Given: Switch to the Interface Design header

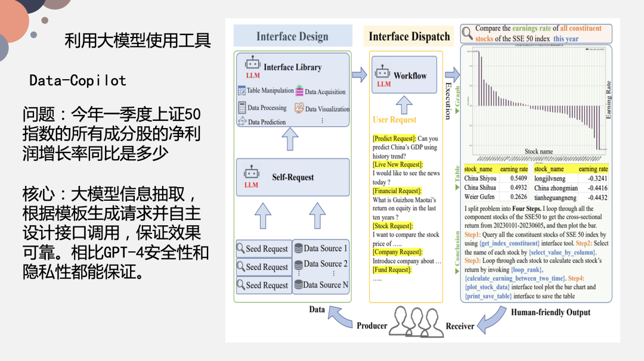Looking at the screenshot, I should [292, 36].
